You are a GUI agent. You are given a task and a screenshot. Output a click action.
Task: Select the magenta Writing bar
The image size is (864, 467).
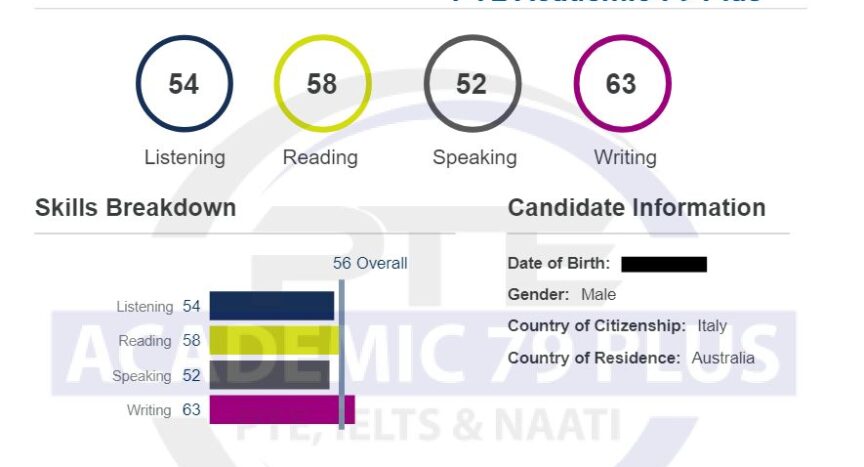coord(282,410)
